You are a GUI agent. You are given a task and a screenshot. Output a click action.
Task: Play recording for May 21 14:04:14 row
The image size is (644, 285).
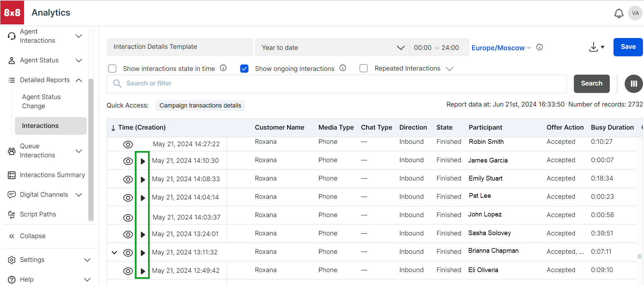pos(143,198)
